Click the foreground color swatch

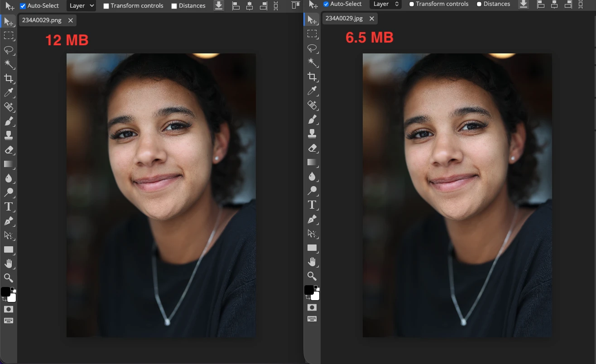[6, 292]
